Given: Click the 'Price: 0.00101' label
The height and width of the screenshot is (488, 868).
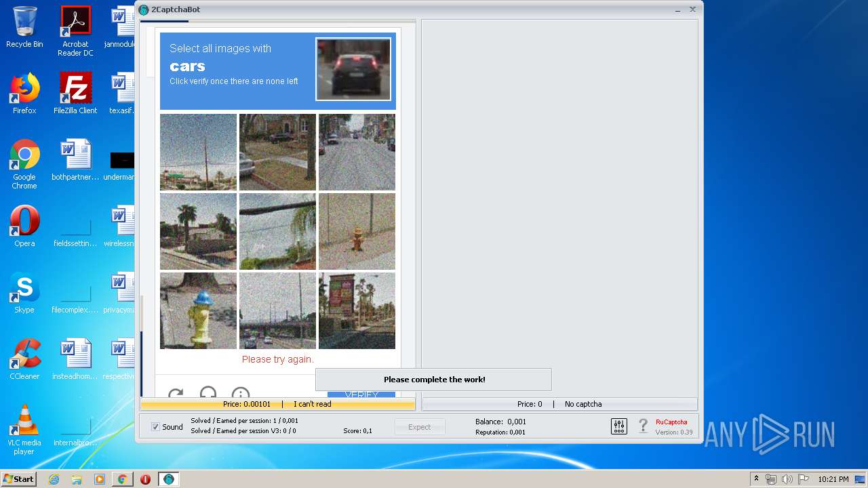Looking at the screenshot, I should pyautogui.click(x=247, y=404).
